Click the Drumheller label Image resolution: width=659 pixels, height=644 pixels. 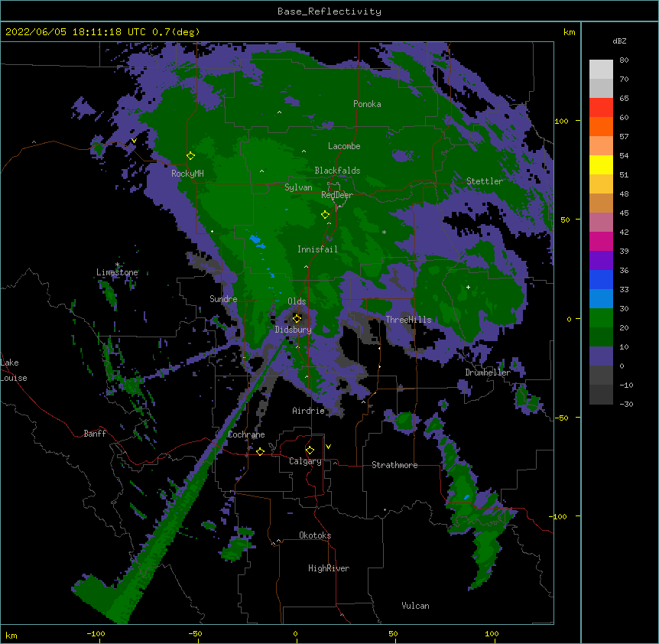[488, 372]
